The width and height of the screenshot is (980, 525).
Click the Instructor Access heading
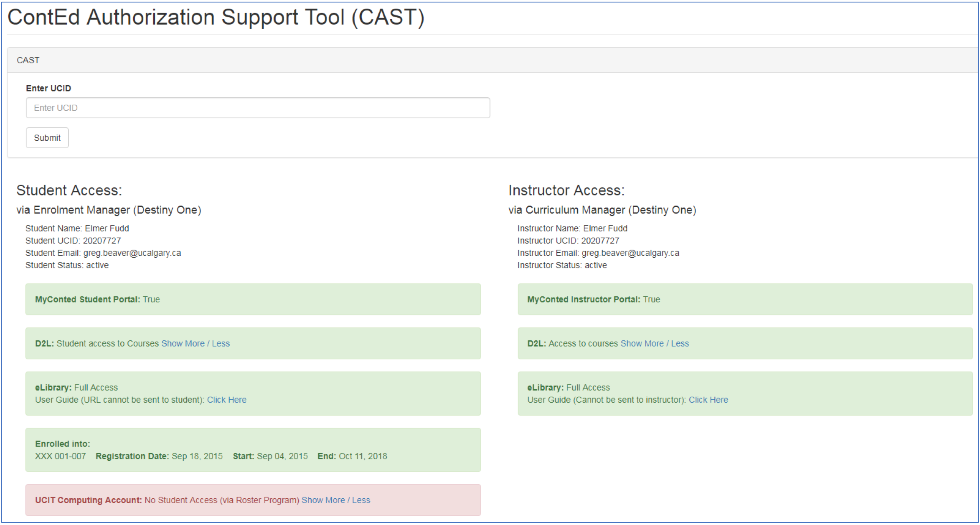pyautogui.click(x=566, y=190)
